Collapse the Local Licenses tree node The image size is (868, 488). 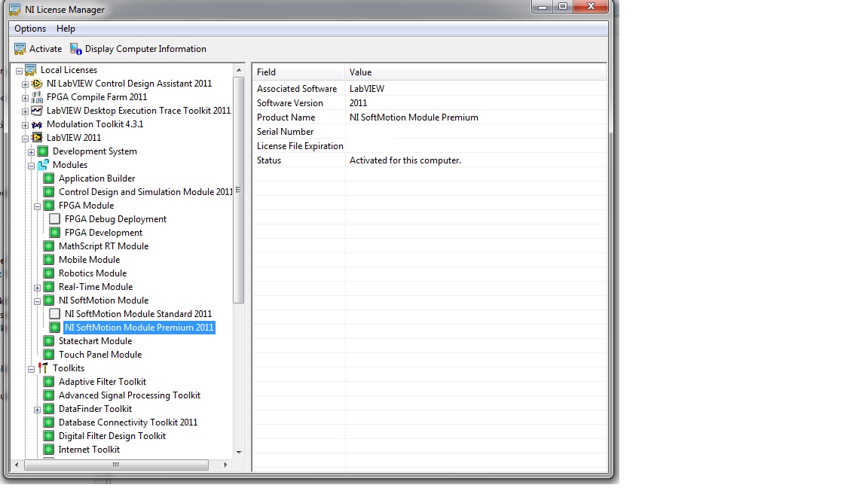(x=20, y=71)
